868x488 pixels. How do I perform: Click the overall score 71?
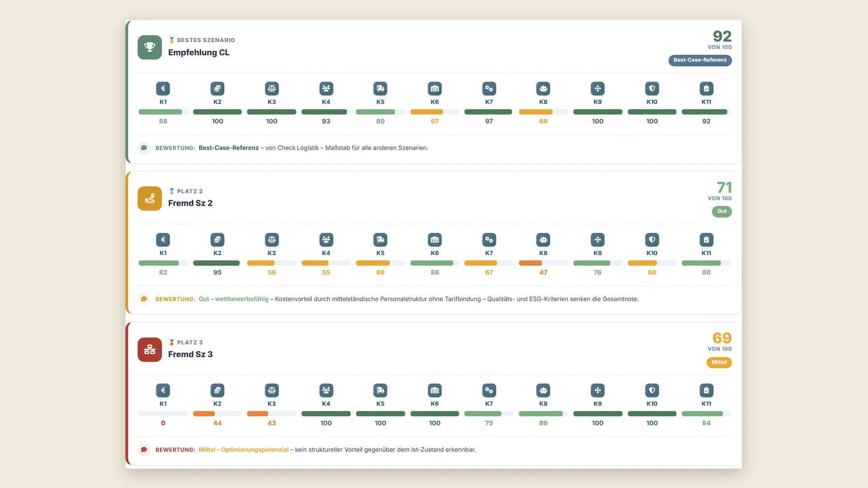point(724,187)
